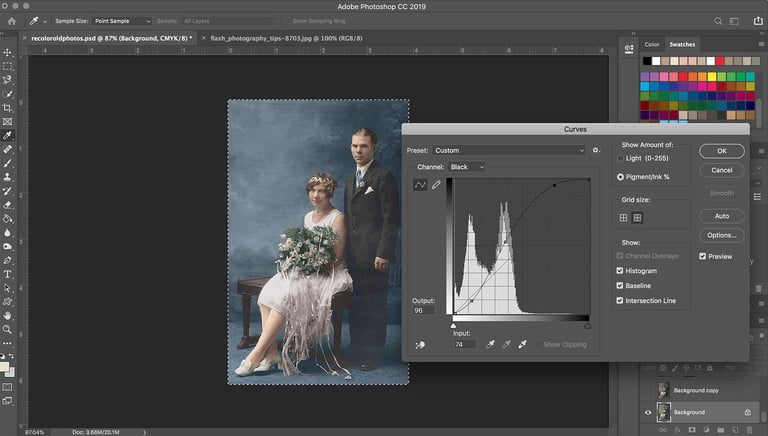
Task: Click the draw-curve pencil icon in Curves
Action: tap(437, 185)
